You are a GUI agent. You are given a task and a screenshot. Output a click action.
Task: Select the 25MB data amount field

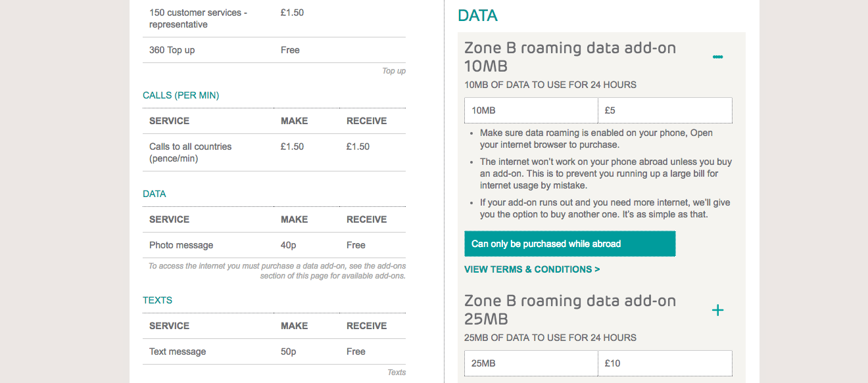[531, 363]
